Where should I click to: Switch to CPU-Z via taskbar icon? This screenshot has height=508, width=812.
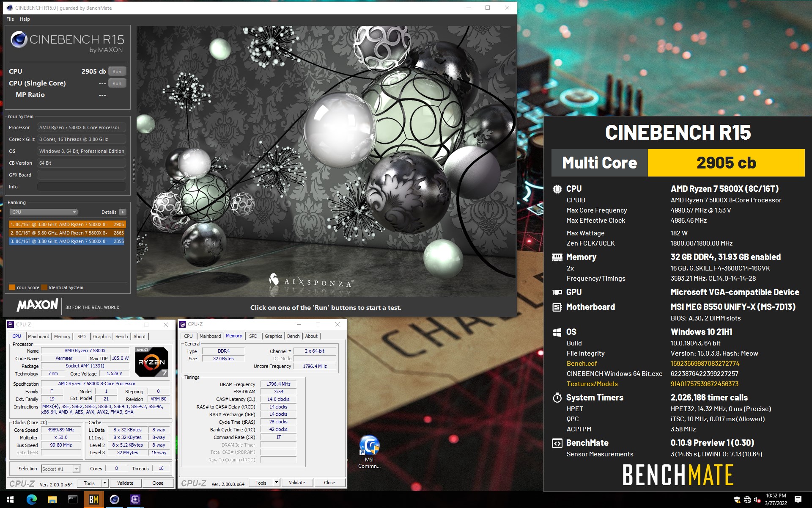(x=135, y=500)
